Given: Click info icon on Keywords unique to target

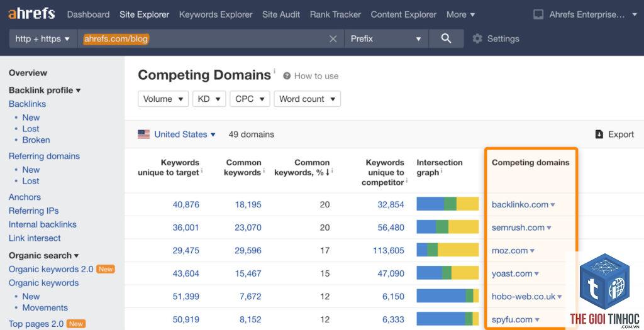Looking at the screenshot, I should click(x=202, y=171).
